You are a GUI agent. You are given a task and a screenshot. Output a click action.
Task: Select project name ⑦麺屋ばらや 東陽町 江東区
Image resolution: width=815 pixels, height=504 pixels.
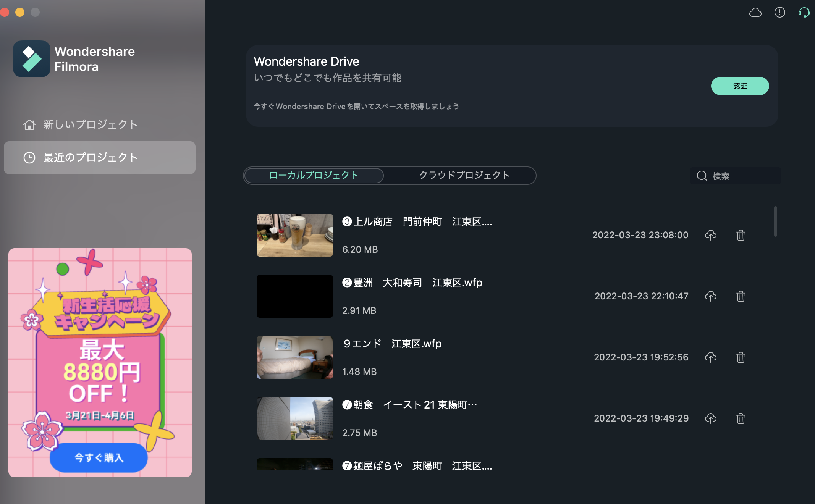point(417,466)
